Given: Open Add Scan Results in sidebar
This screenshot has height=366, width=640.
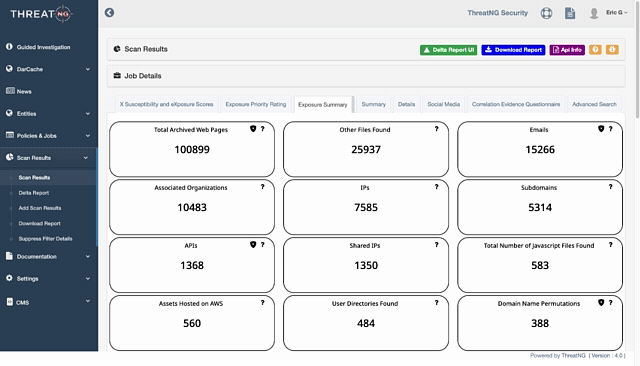Looking at the screenshot, I should [x=40, y=208].
